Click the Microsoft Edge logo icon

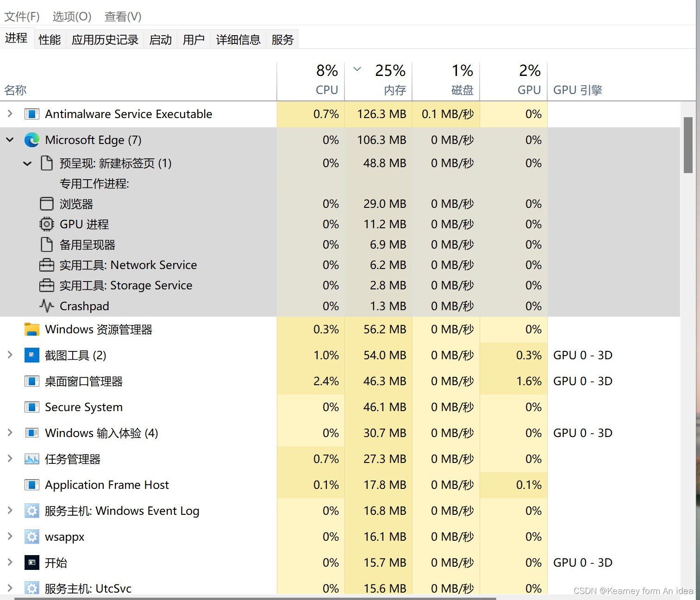(x=31, y=140)
